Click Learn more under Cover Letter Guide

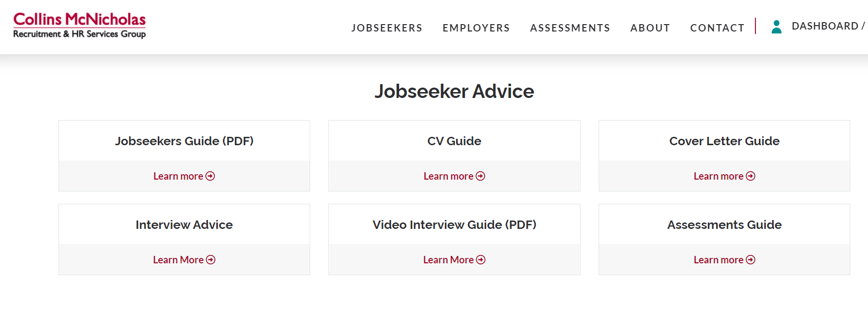(718, 176)
